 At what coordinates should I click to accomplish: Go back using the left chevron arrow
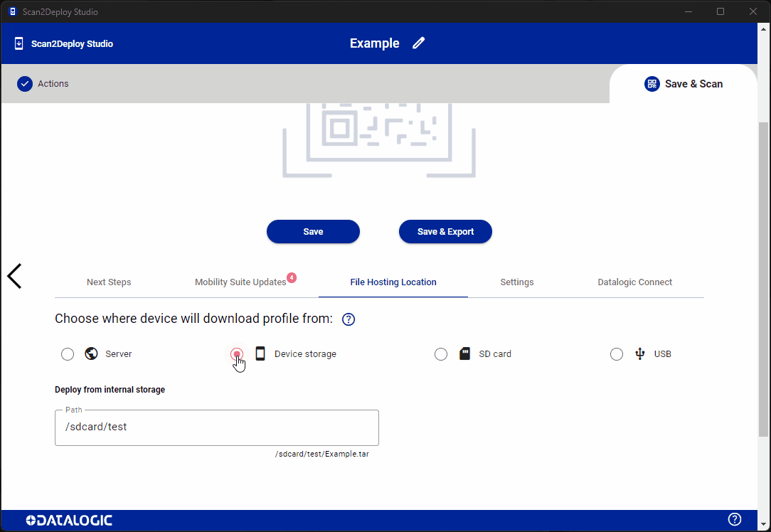point(14,276)
